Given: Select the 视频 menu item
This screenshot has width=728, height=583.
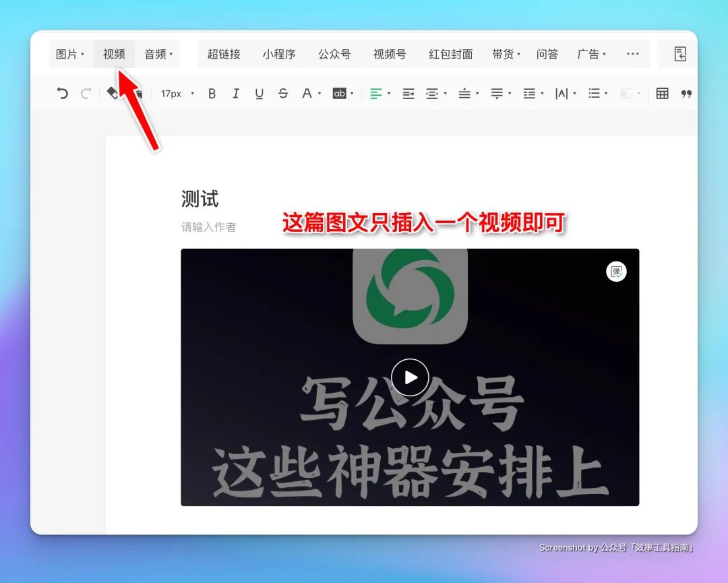Looking at the screenshot, I should click(x=113, y=54).
